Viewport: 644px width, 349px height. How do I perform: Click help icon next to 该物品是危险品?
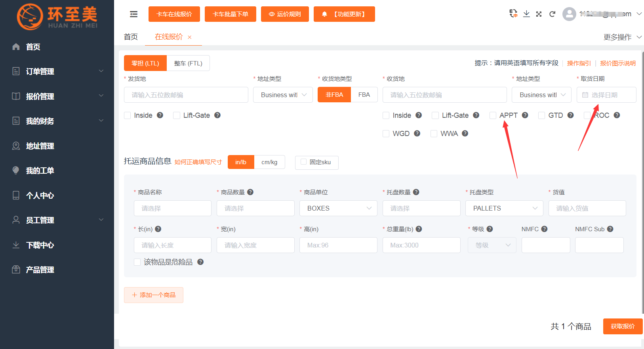point(200,262)
